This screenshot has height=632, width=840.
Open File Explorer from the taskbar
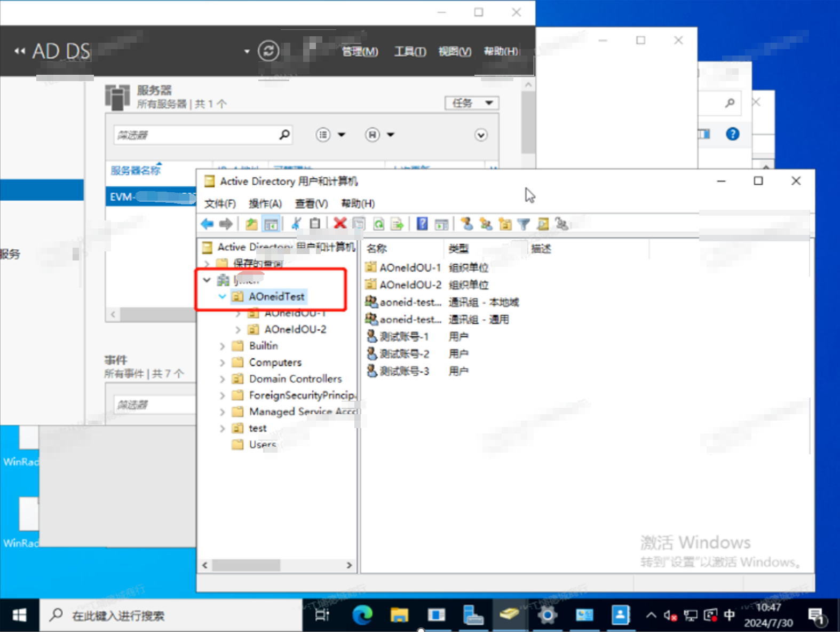tap(399, 615)
